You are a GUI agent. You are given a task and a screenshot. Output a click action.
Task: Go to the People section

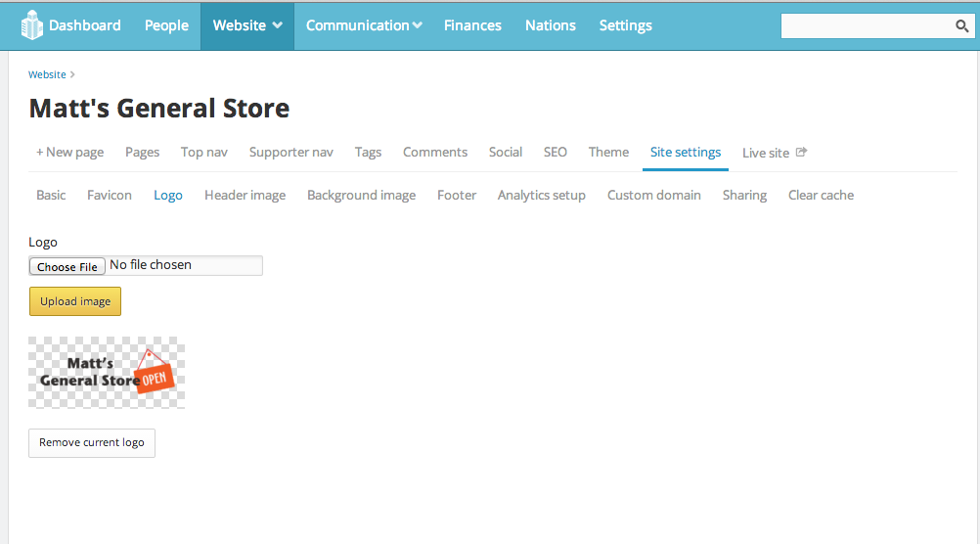click(166, 25)
